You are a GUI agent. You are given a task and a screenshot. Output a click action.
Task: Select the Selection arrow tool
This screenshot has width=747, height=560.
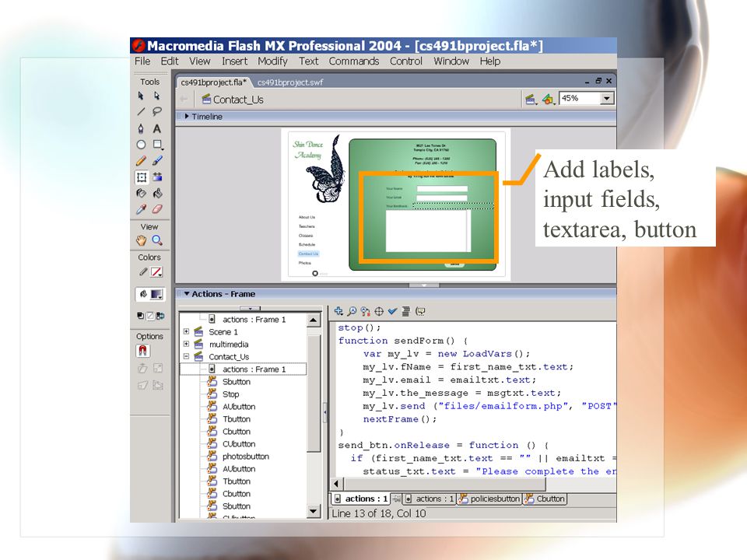[x=141, y=96]
